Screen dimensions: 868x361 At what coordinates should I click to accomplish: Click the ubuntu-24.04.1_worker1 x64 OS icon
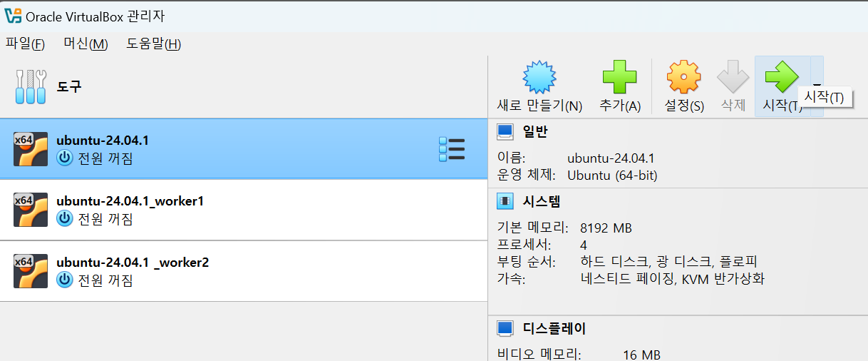click(31, 210)
